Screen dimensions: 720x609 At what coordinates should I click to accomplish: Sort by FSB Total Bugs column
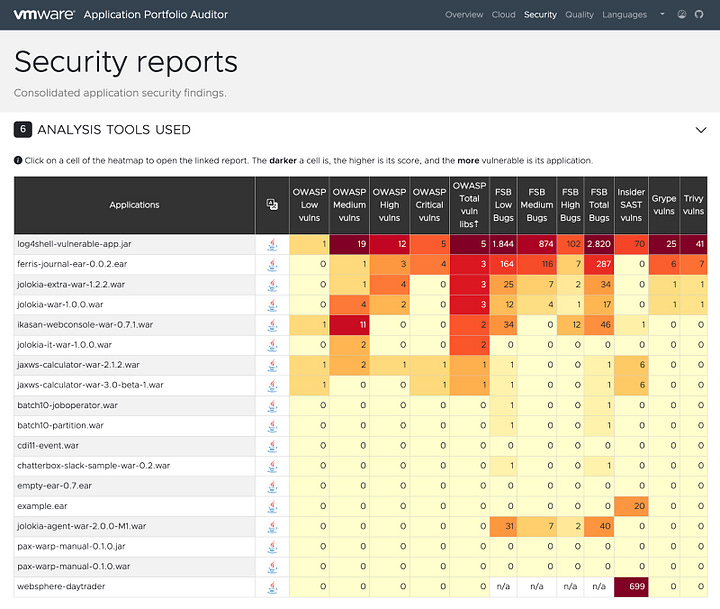pos(599,205)
